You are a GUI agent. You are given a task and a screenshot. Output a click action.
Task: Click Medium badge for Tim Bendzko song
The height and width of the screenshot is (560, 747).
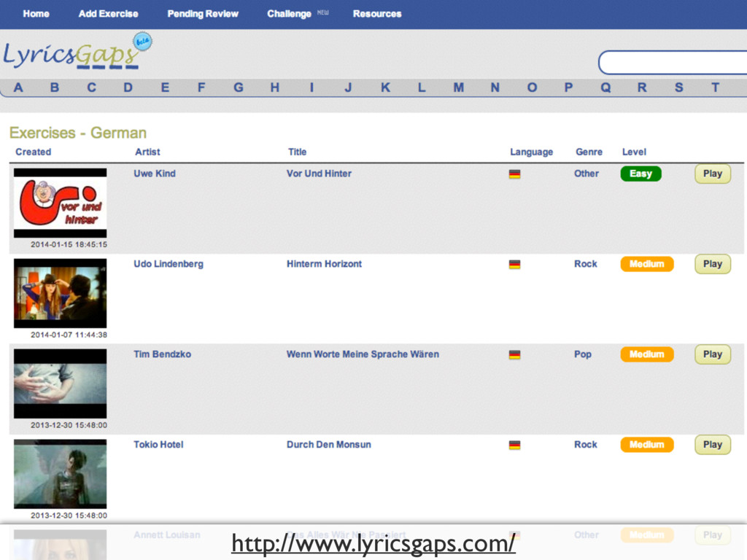(647, 354)
